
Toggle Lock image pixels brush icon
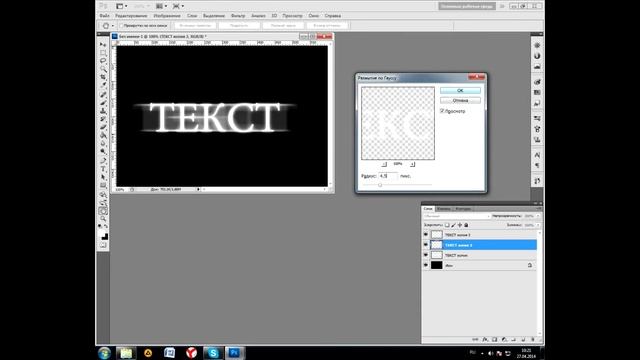tap(453, 225)
